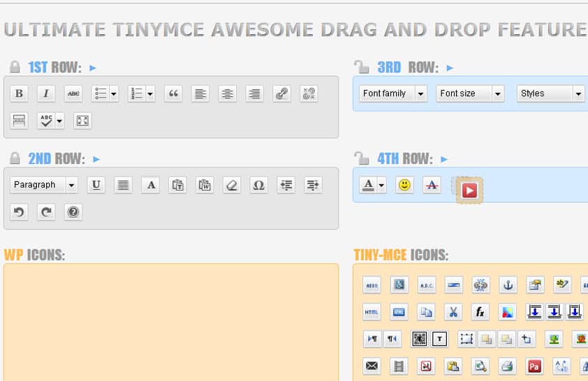
Task: Select the Justify Full icon in 2nd row
Action: [x=123, y=185]
